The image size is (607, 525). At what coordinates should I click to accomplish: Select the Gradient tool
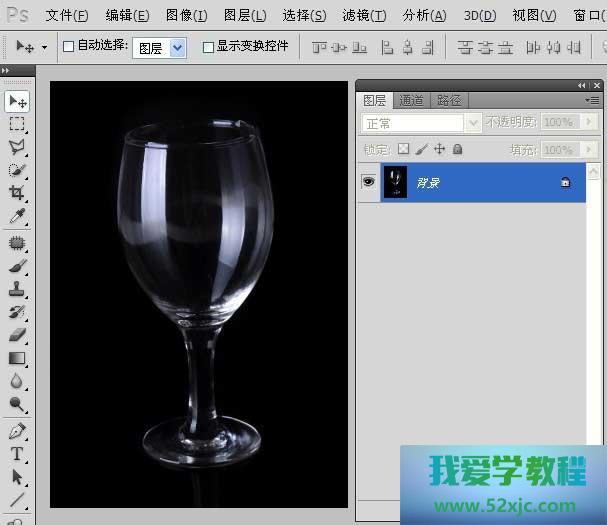pos(17,358)
